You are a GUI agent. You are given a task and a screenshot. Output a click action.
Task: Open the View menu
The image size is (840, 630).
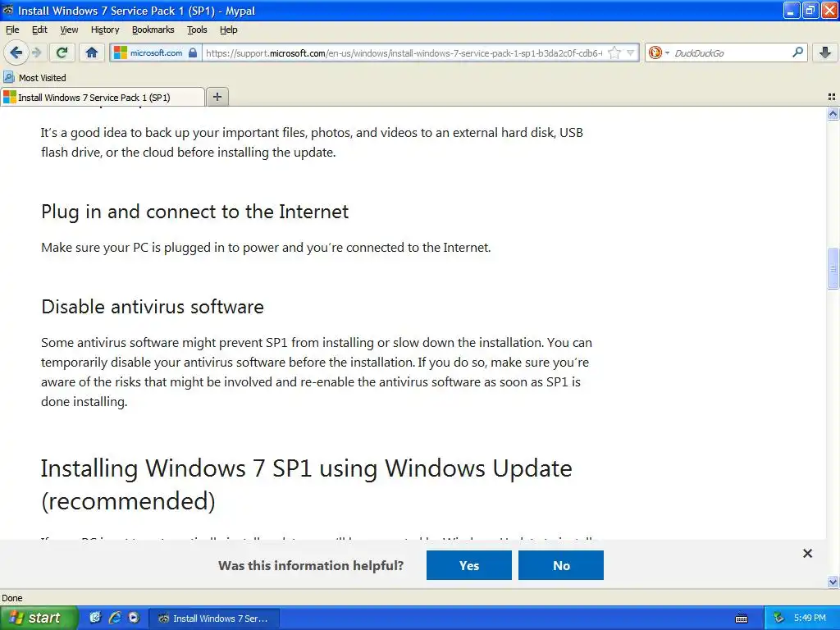click(x=69, y=30)
